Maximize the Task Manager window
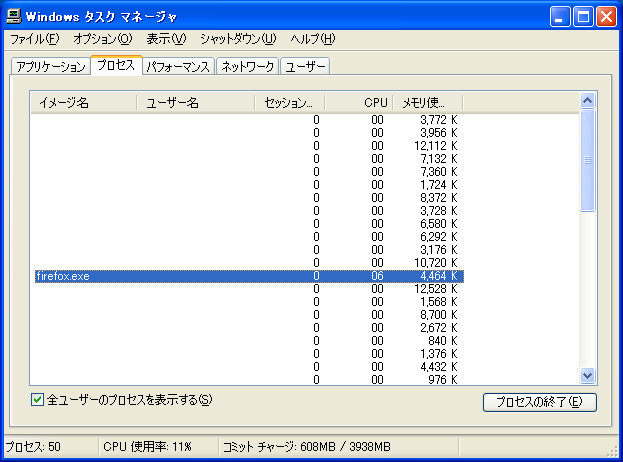Screen dimensions: 623x462 click(583, 17)
